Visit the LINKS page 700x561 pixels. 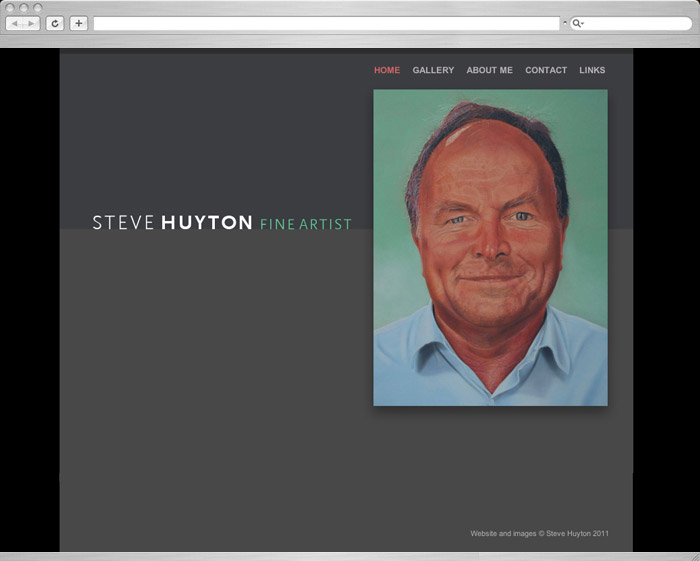click(x=592, y=70)
